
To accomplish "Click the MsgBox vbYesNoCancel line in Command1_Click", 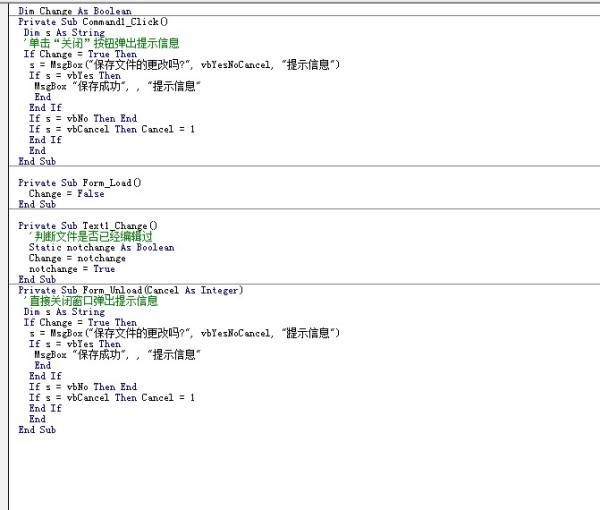I will point(184,65).
